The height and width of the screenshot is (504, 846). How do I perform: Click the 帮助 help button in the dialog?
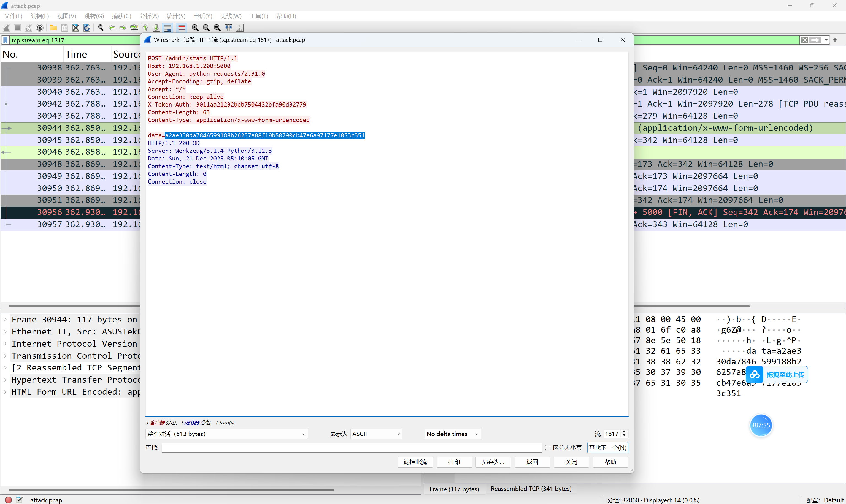click(x=610, y=462)
